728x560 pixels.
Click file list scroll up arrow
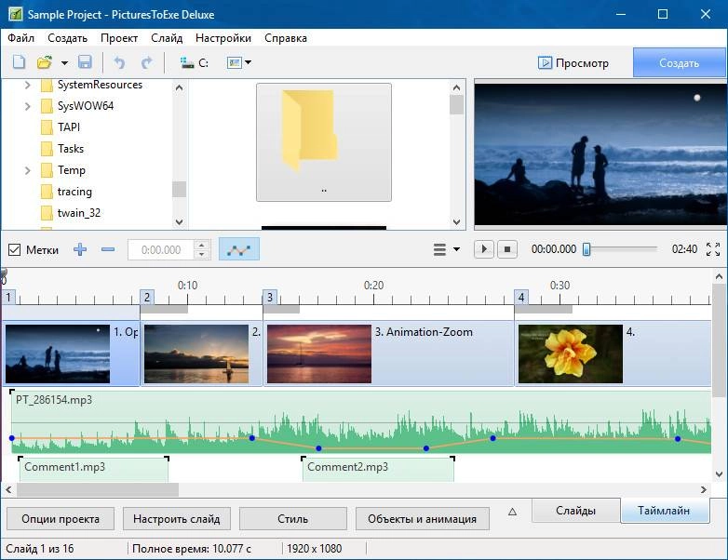[456, 87]
